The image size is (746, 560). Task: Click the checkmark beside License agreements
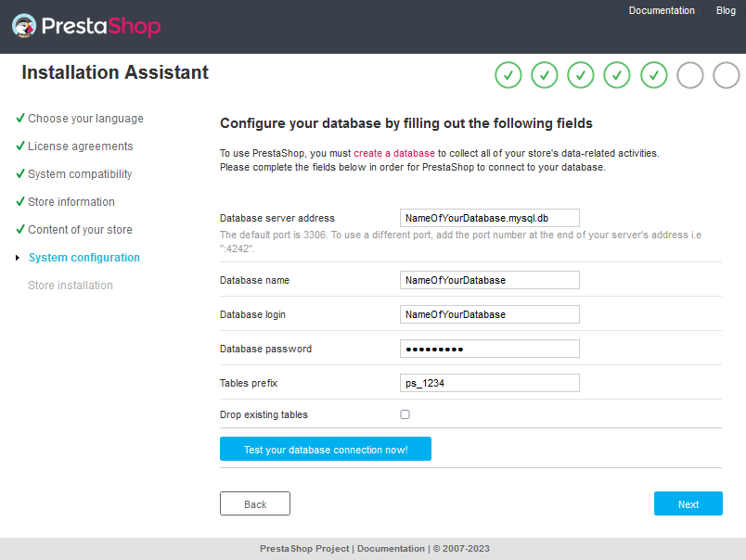coord(19,146)
